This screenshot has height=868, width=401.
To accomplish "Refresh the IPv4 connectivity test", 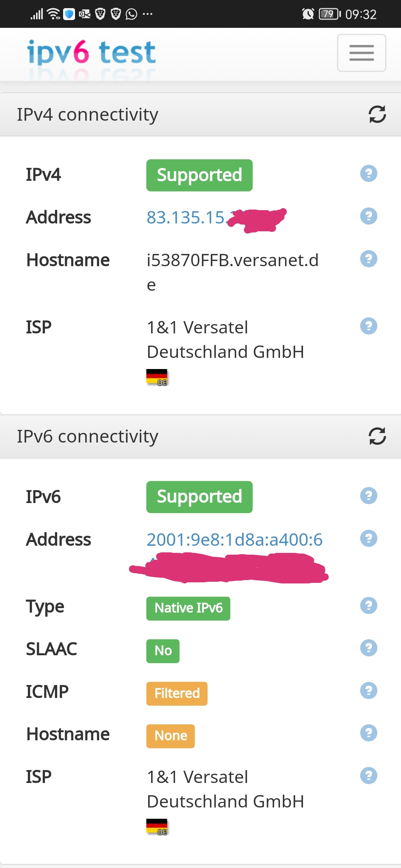I will pos(377,114).
